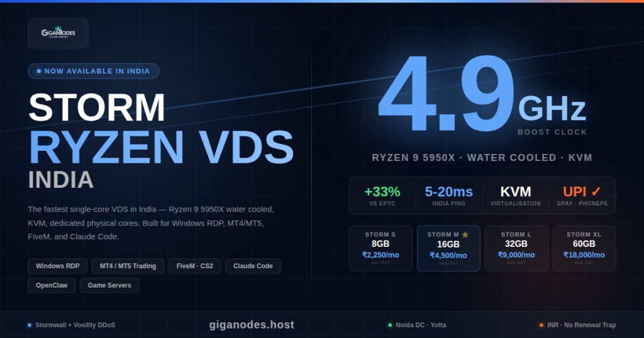Click the ₹9,000/mo price
The height and width of the screenshot is (338, 644).
[516, 255]
